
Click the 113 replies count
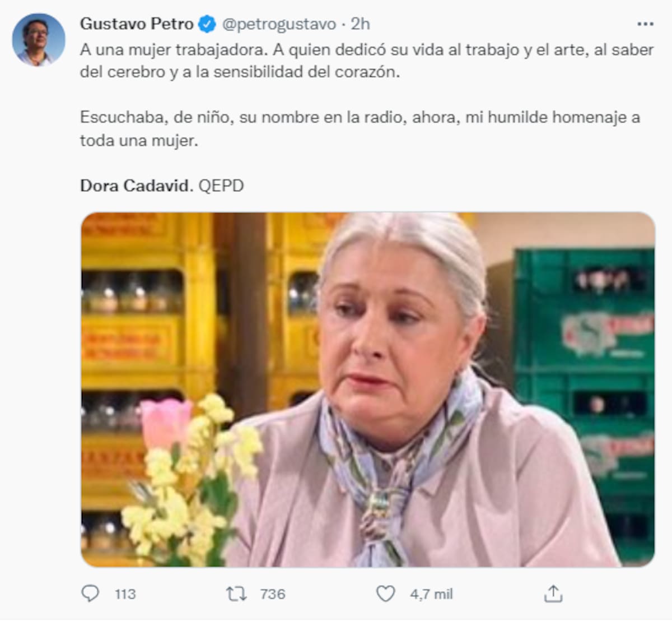point(125,594)
